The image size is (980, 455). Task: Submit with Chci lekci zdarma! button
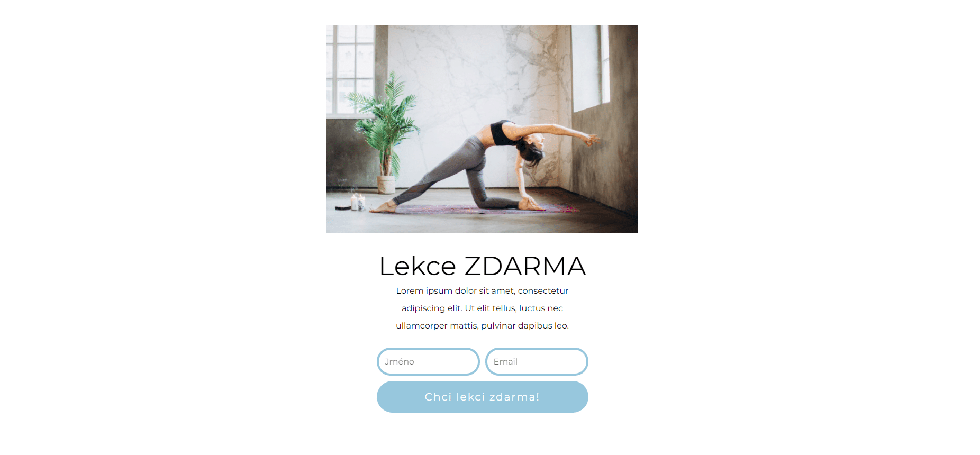[x=483, y=397]
